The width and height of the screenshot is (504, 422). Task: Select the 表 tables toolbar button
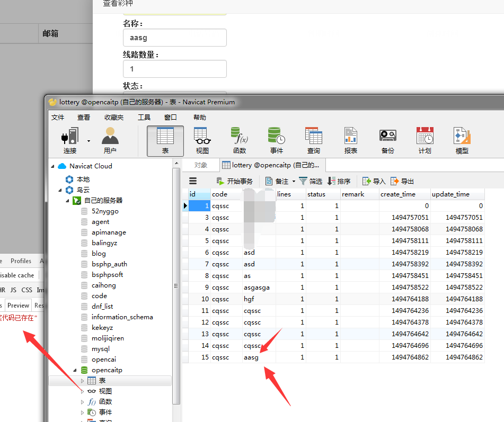165,141
